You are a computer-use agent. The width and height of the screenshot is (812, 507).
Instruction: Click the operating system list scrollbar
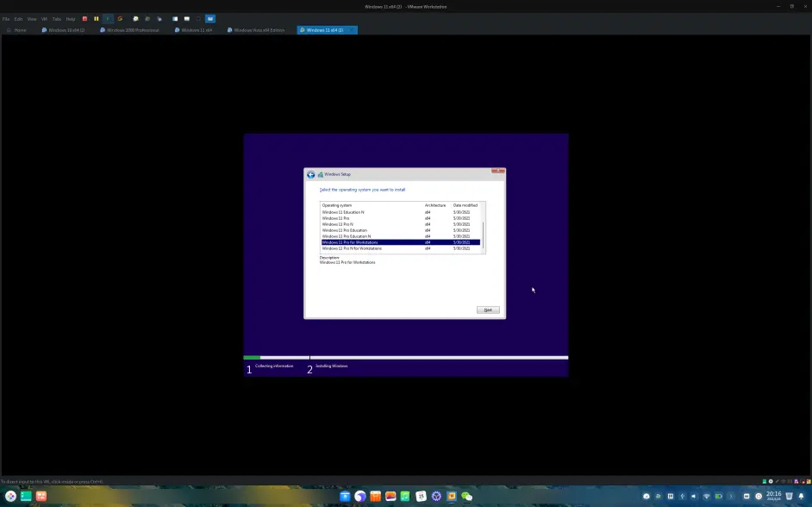484,235
